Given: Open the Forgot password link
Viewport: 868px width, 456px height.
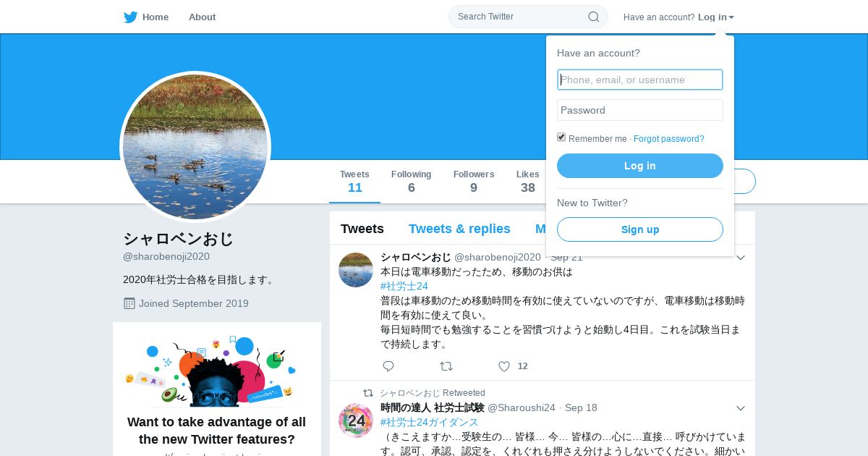Looking at the screenshot, I should point(669,139).
